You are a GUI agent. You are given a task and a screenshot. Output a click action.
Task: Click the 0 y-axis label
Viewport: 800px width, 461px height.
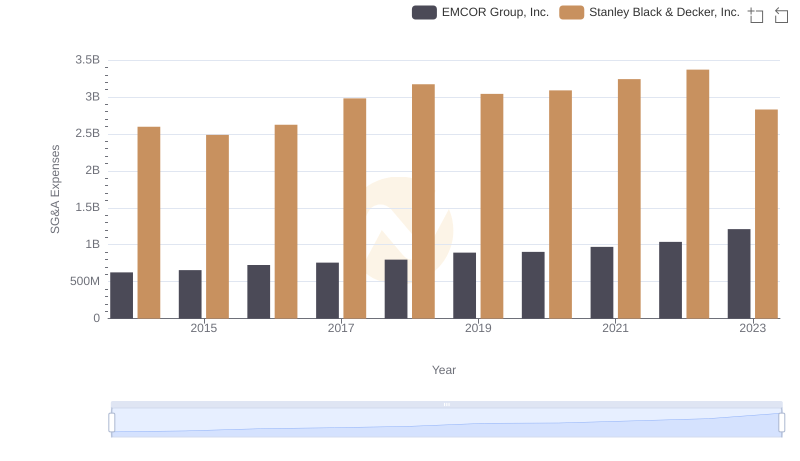97,319
